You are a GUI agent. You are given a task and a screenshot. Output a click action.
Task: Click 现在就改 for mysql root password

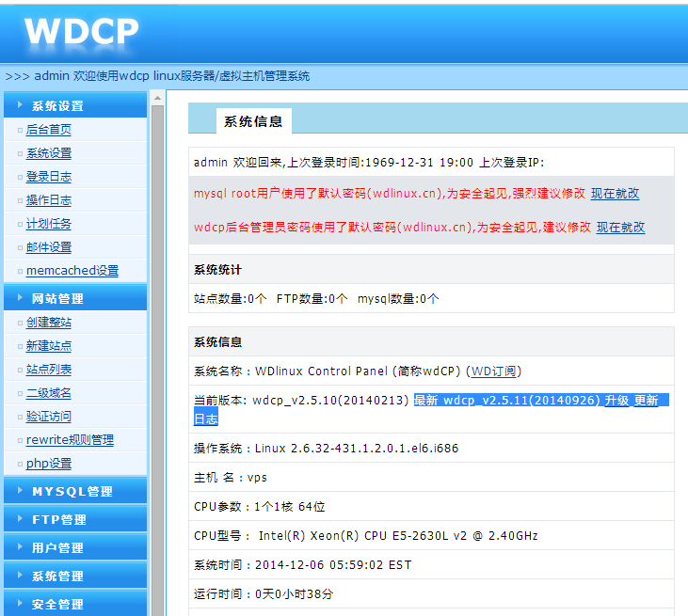(x=616, y=194)
